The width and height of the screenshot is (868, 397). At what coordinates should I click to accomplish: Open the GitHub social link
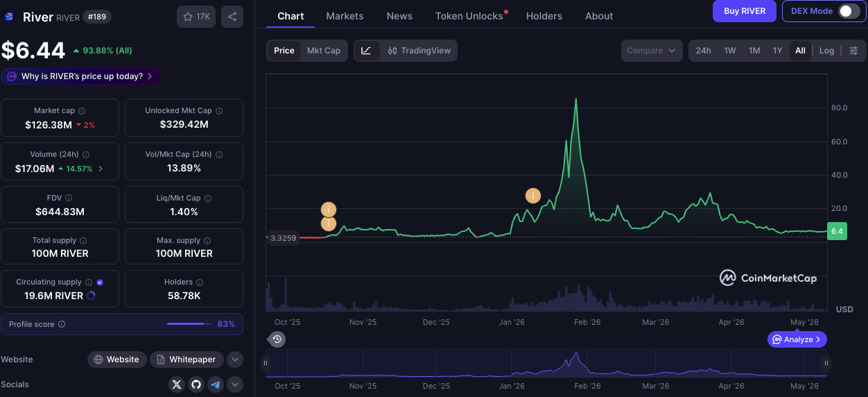click(x=196, y=385)
